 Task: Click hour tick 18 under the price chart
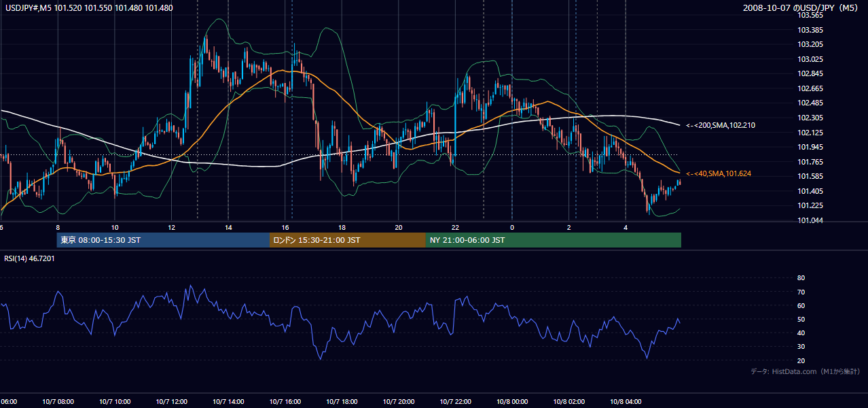(342, 227)
